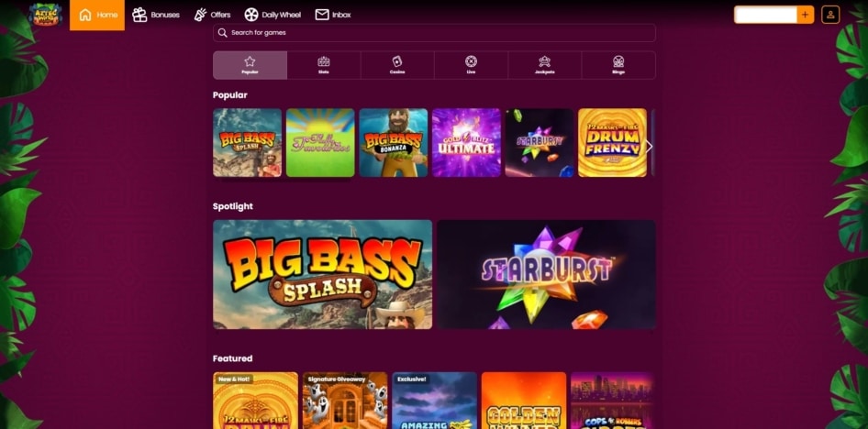Open Gold Blitz Ultimate game thumbnail
868x429 pixels.
[467, 143]
